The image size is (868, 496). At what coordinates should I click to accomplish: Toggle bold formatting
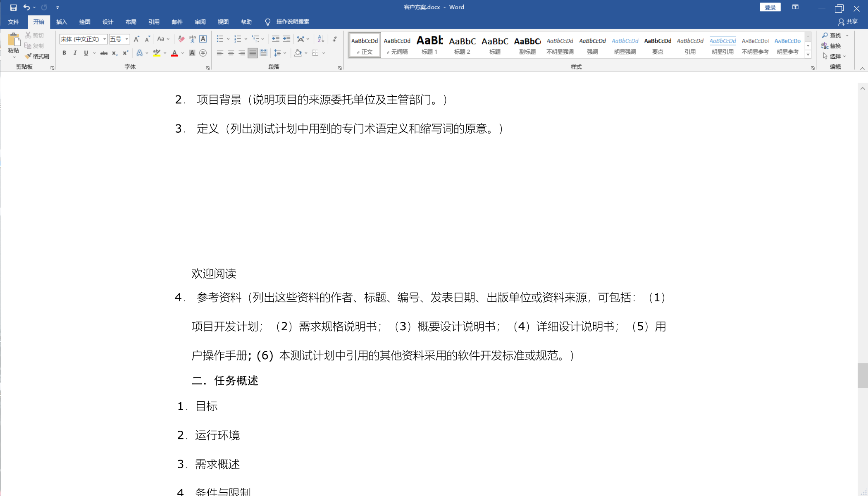(x=64, y=53)
